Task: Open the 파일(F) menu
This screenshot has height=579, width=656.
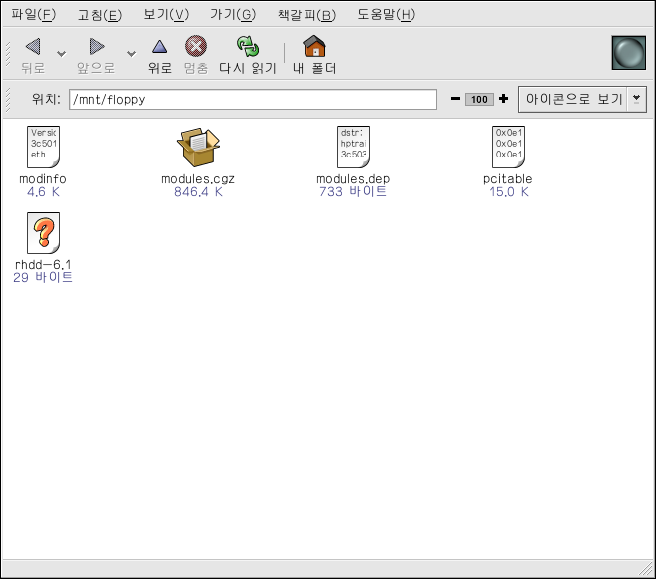Action: (x=33, y=15)
